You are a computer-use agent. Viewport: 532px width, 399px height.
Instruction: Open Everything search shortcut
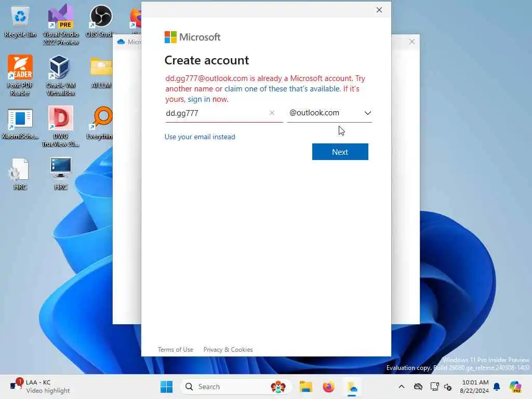pos(100,123)
